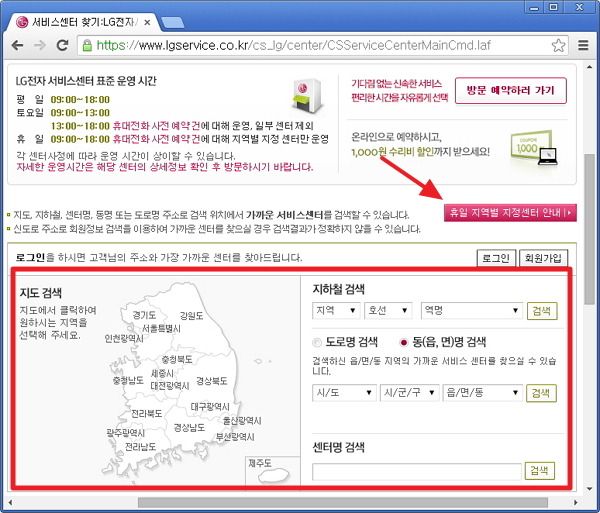Click the browser forward arrow
600x513 pixels.
(39, 46)
